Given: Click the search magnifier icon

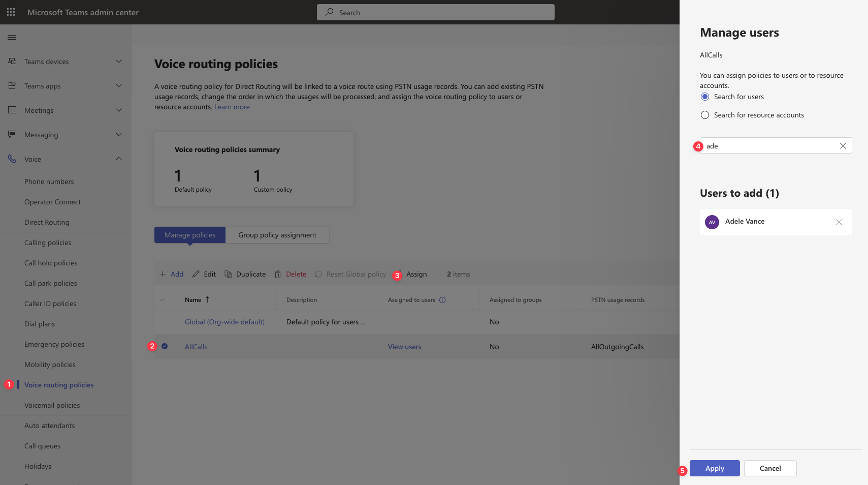Looking at the screenshot, I should [x=330, y=12].
